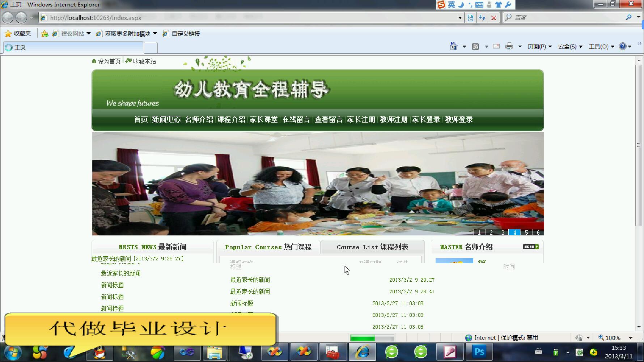Select slide 4 in banner pager

514,233
